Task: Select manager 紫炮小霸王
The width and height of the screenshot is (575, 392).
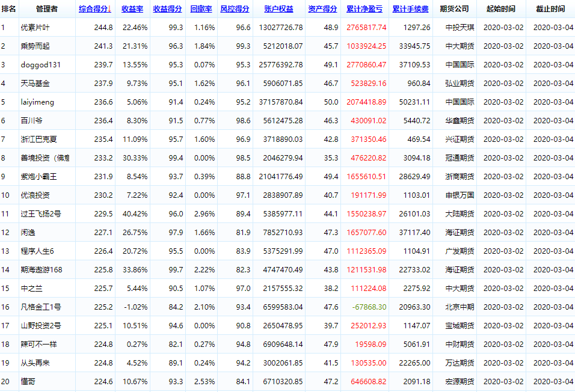Action: 39,177
